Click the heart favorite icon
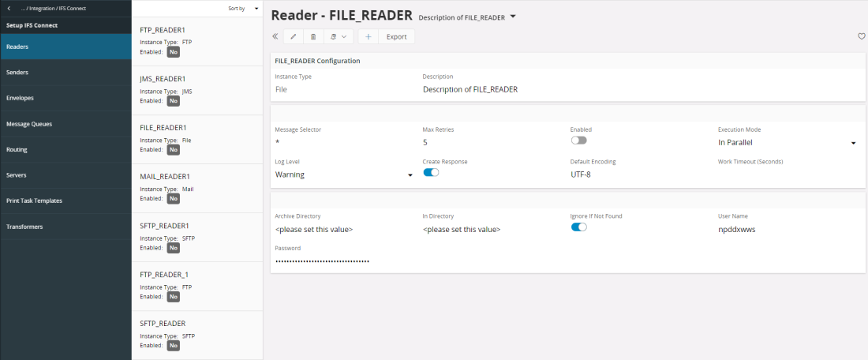 coord(861,36)
